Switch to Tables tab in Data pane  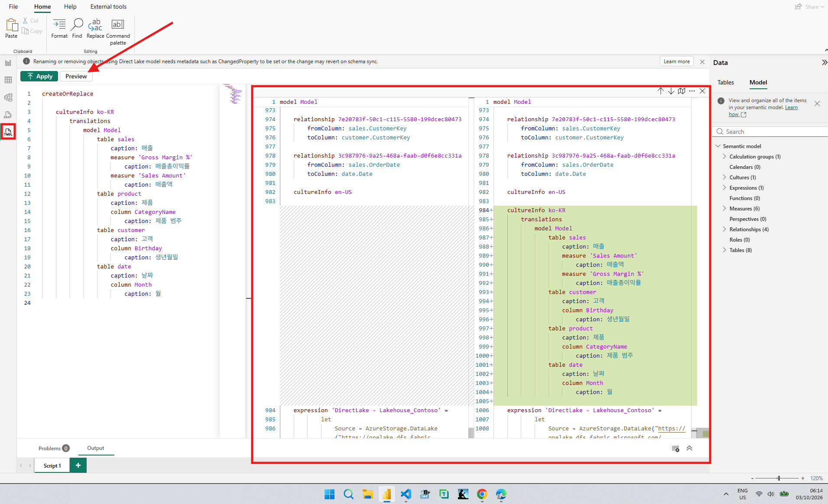(x=725, y=82)
